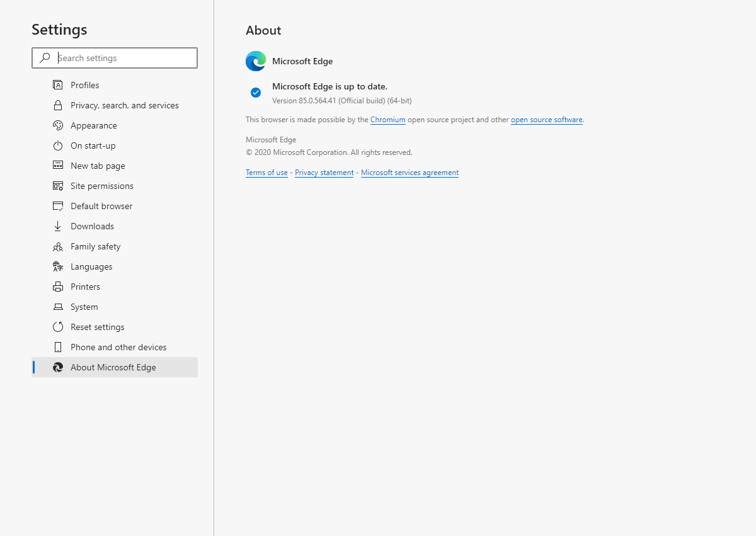Click the blue update checkmark icon

tap(256, 92)
